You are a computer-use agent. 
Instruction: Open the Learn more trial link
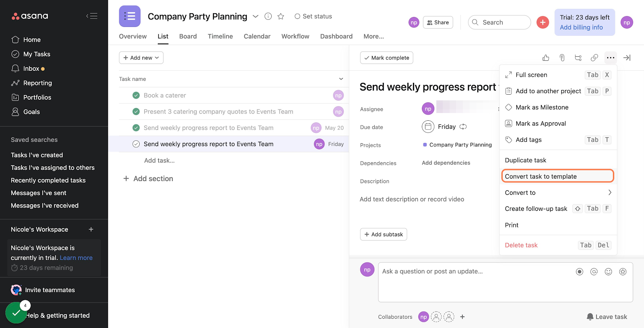click(76, 258)
